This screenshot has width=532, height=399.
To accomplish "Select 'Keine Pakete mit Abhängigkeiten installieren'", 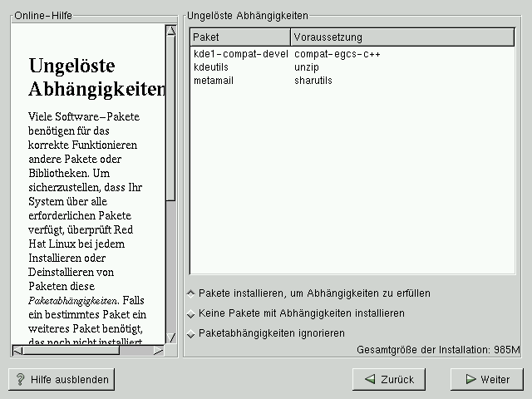I will click(x=191, y=314).
